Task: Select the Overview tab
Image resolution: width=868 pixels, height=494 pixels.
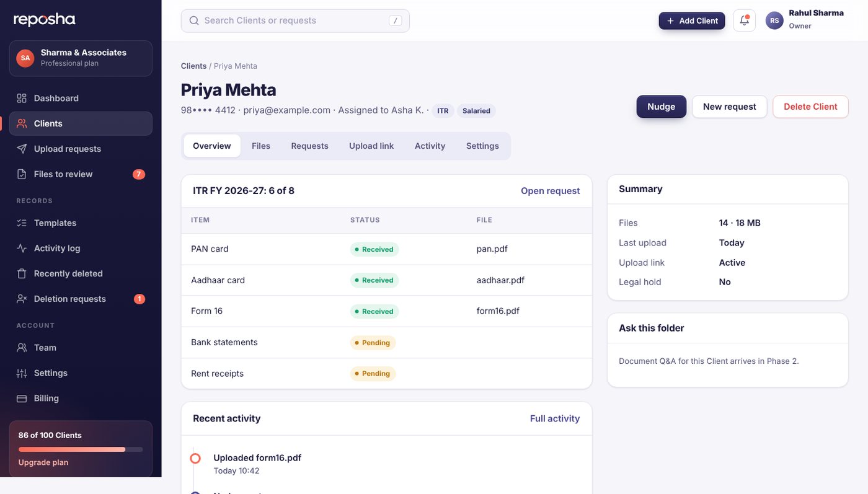Action: [x=212, y=146]
